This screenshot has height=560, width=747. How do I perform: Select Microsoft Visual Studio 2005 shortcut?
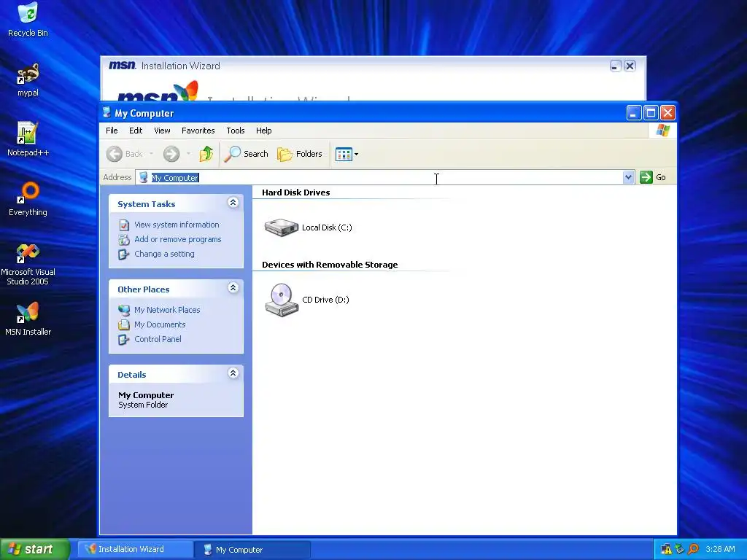[28, 264]
